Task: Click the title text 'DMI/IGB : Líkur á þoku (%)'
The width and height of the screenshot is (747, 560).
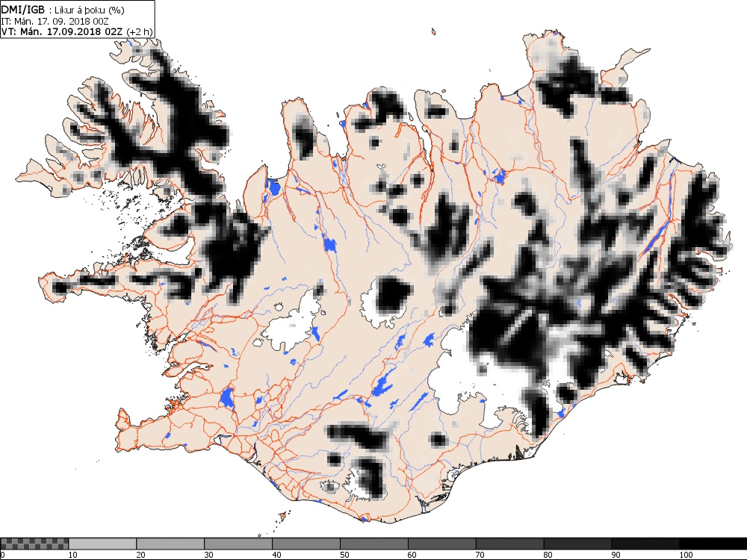Action: (63, 10)
